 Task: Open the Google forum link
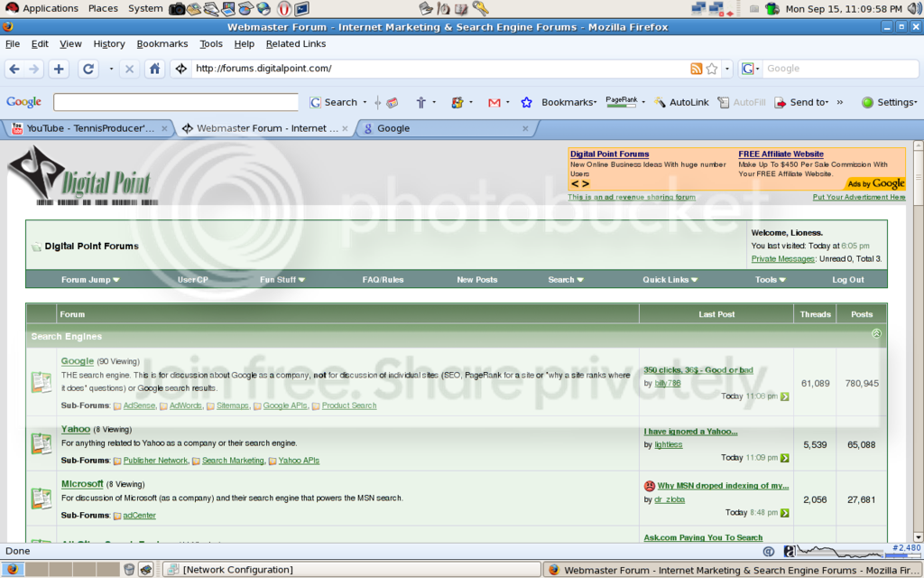click(x=78, y=360)
